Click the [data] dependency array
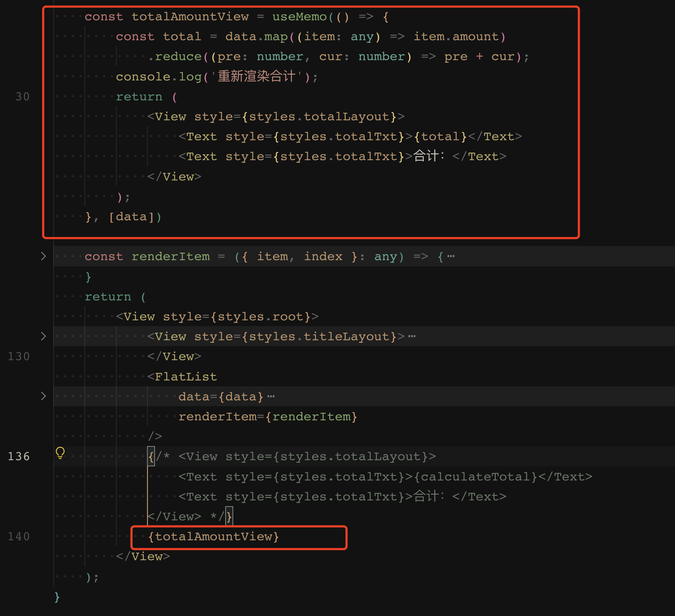Image resolution: width=675 pixels, height=616 pixels. click(131, 217)
